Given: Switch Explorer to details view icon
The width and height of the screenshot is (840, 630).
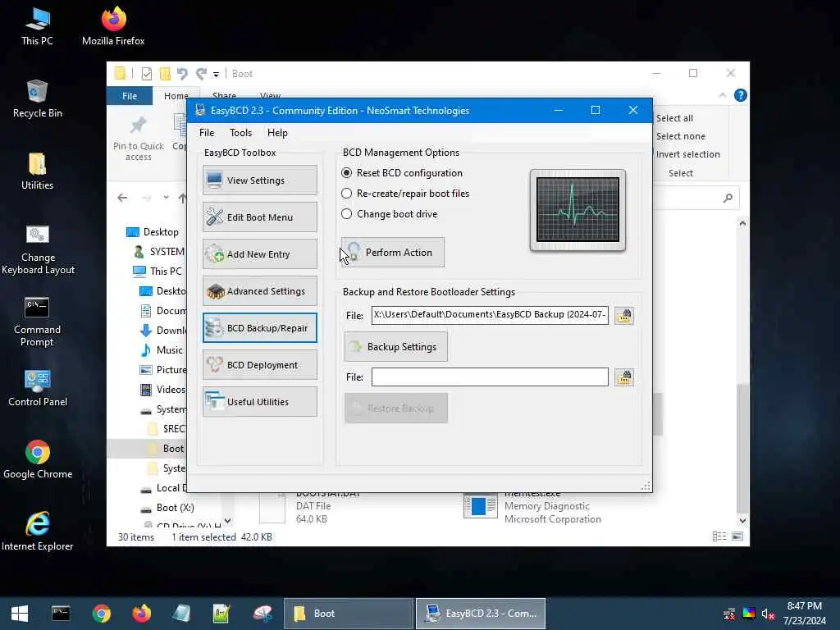Looking at the screenshot, I should tap(719, 536).
